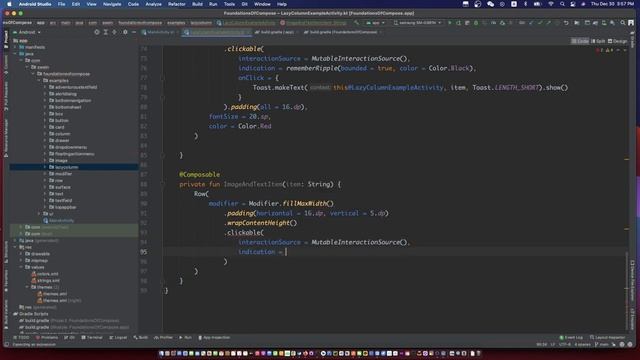Screen dimensions: 640x360
Task: Click the macOS Spotlight search icon
Action: pyautogui.click(x=562, y=4)
